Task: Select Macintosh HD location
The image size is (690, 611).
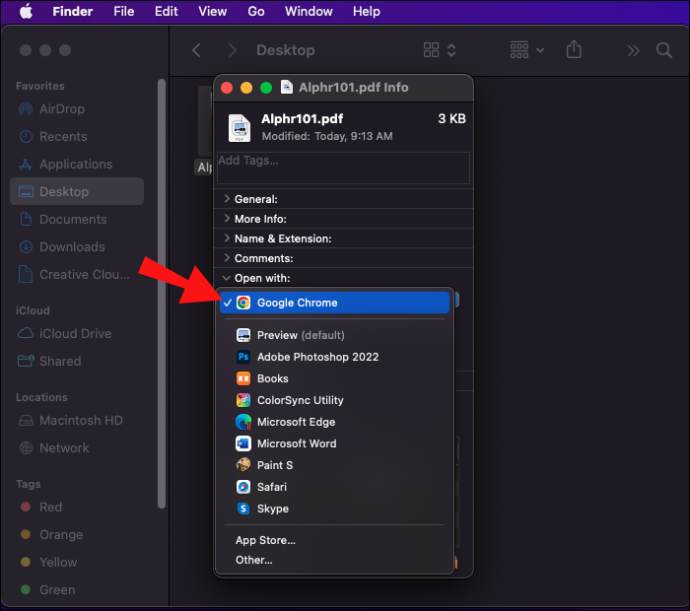Action: pos(77,420)
